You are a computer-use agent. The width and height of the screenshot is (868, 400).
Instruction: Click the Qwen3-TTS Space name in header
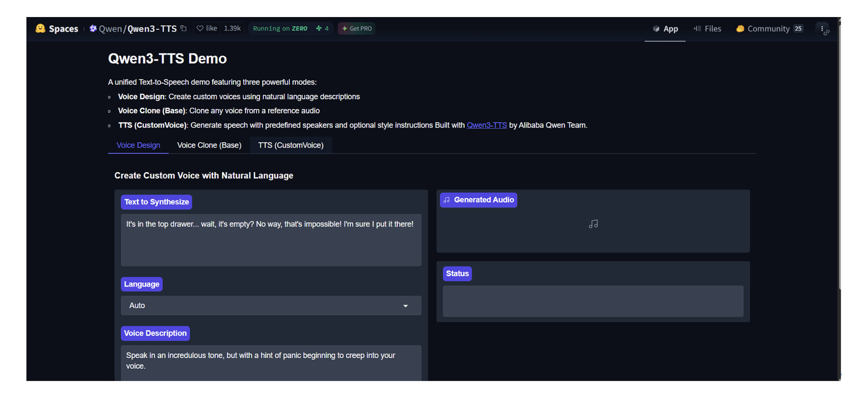tap(152, 29)
